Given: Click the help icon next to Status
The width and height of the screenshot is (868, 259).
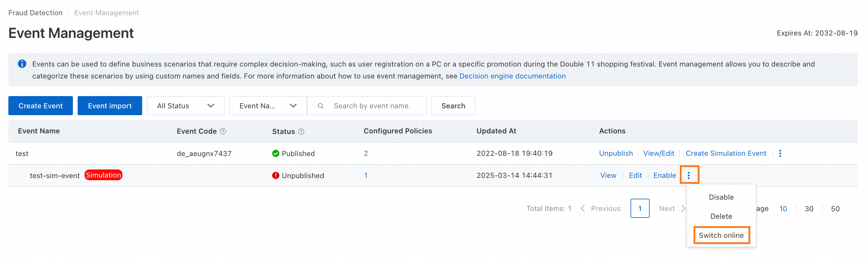Looking at the screenshot, I should [x=301, y=132].
